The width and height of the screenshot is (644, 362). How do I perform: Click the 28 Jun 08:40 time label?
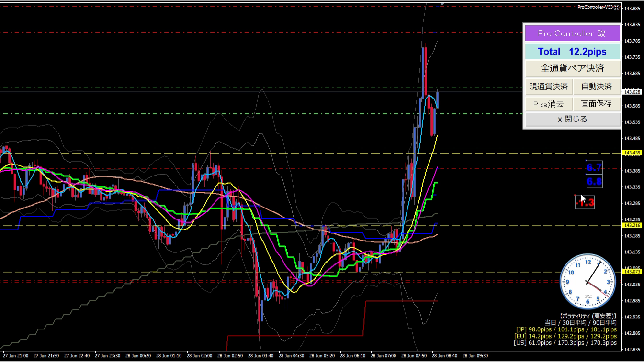[x=444, y=356]
